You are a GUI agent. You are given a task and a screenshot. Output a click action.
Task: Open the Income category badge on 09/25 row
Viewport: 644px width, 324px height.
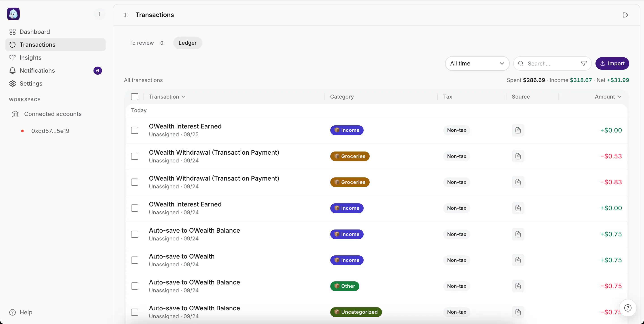347,130
